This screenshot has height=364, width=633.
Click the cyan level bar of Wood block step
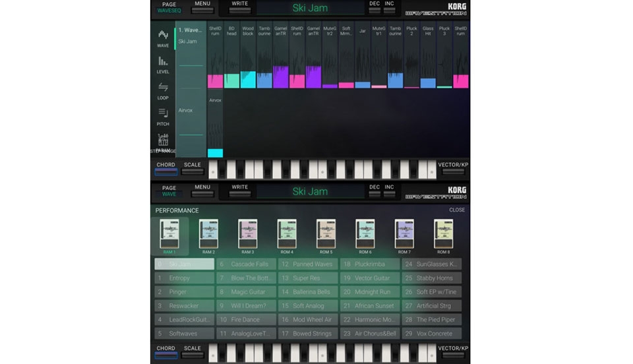[x=248, y=80]
